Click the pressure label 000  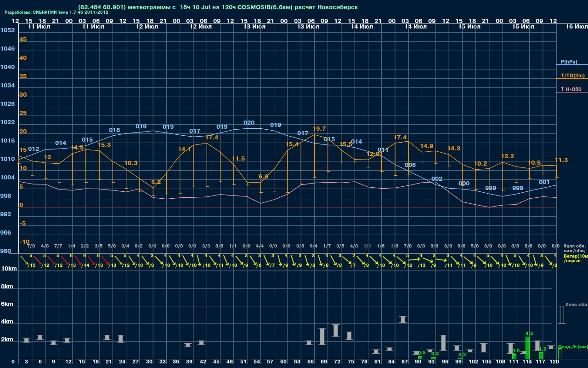click(x=464, y=184)
